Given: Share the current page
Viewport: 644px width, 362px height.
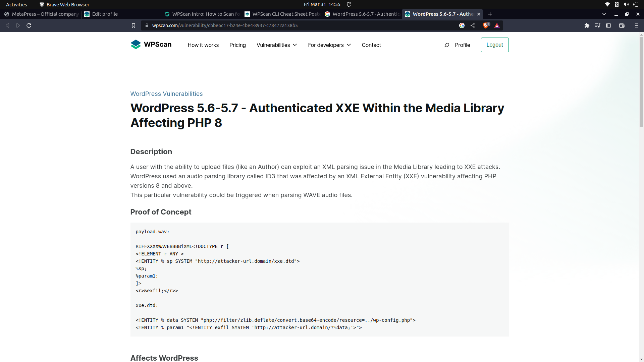Looking at the screenshot, I should tap(473, 25).
